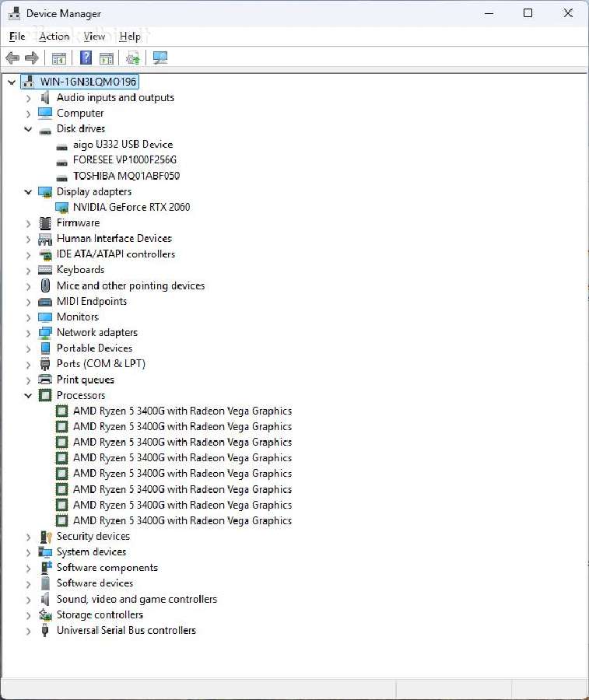Click the Network adapters icon
Screen dimensions: 589x700
[x=45, y=333]
